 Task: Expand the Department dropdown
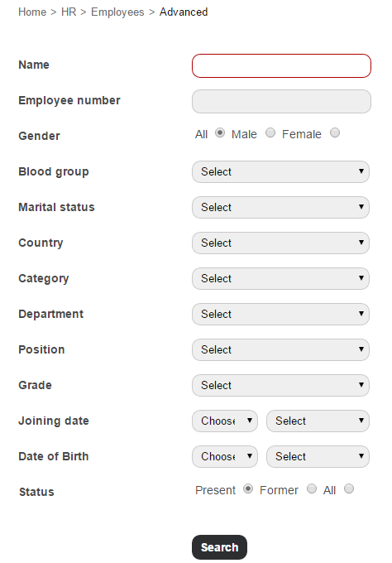(x=280, y=314)
